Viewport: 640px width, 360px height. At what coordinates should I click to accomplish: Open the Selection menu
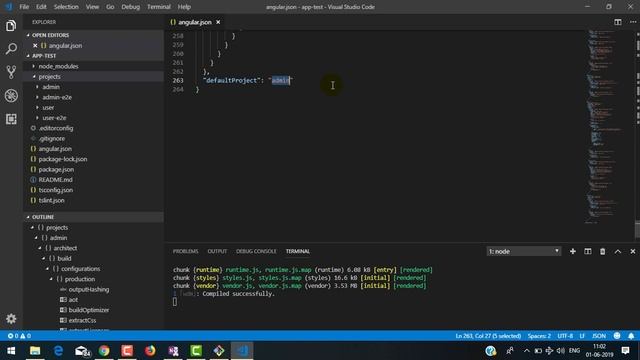(x=66, y=7)
